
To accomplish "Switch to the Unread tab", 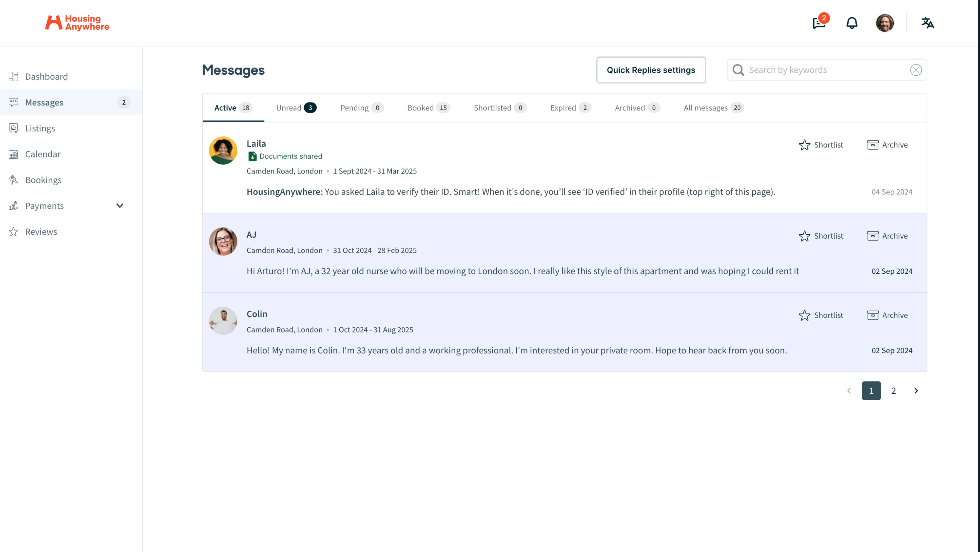I will (296, 108).
